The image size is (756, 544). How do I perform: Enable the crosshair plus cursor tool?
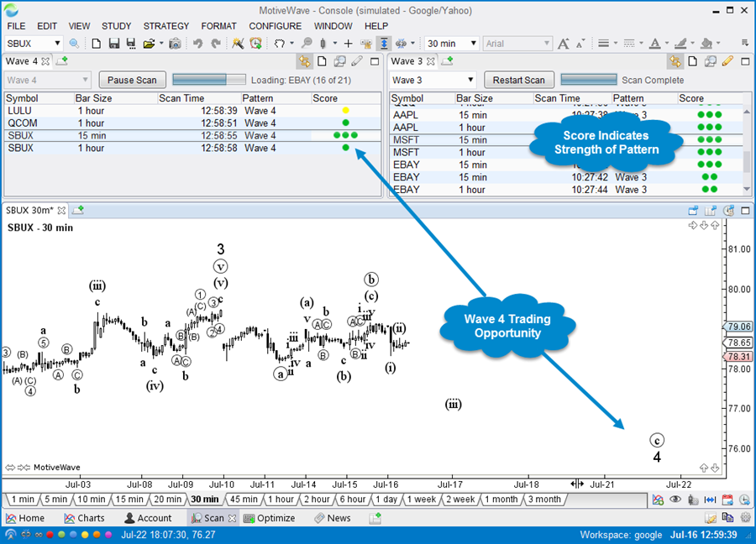tap(348, 44)
